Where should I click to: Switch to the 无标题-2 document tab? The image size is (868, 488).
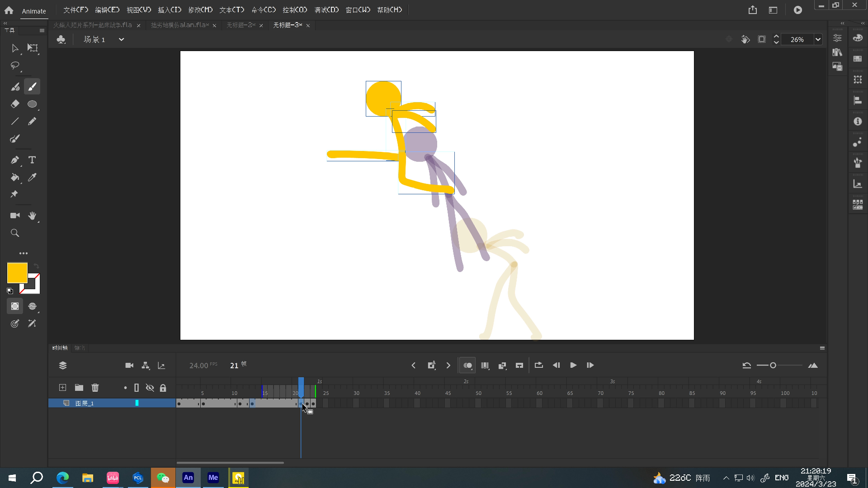(241, 25)
